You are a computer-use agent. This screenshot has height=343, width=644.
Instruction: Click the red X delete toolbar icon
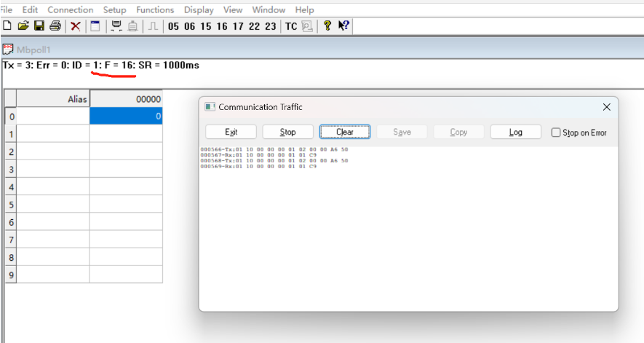[x=75, y=26]
